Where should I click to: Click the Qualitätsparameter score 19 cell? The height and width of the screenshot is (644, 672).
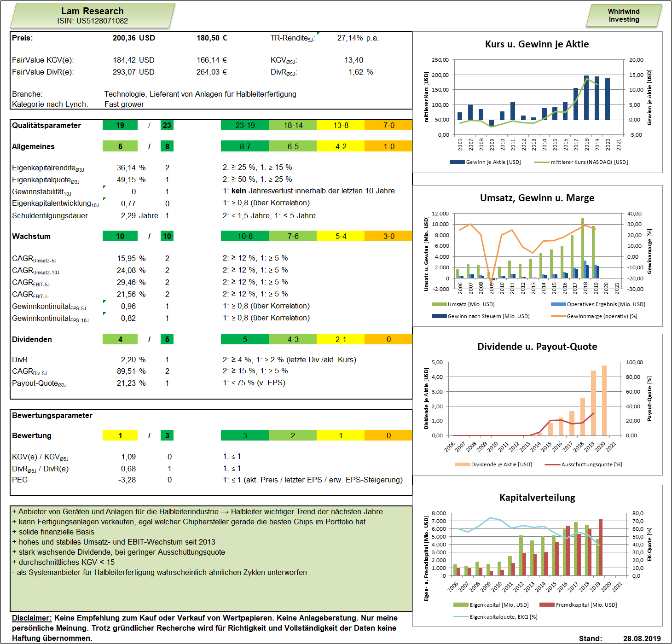[120, 125]
